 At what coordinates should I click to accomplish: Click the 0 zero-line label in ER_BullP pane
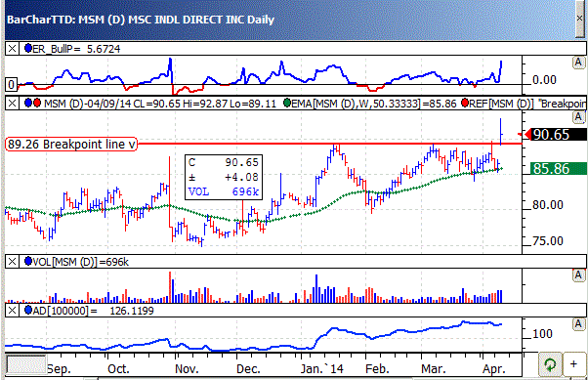tap(11, 85)
